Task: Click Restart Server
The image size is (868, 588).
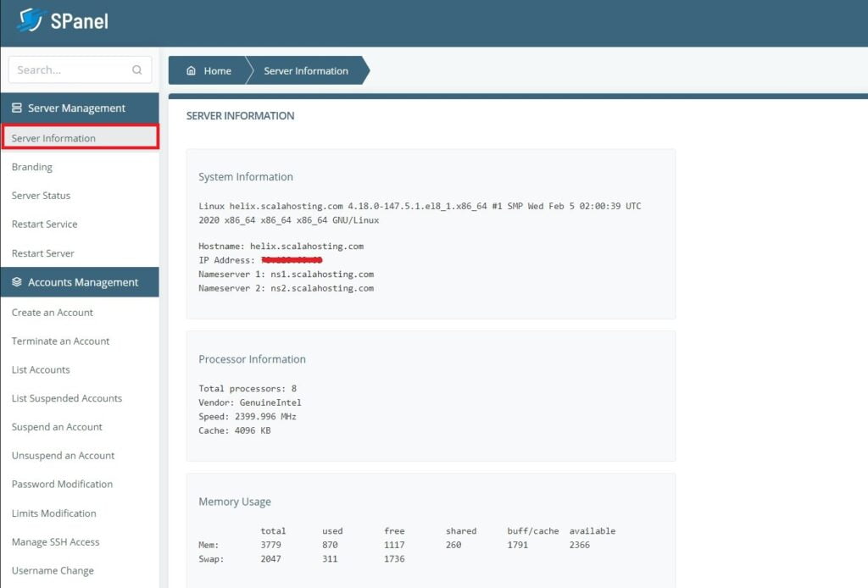Action: 42,252
